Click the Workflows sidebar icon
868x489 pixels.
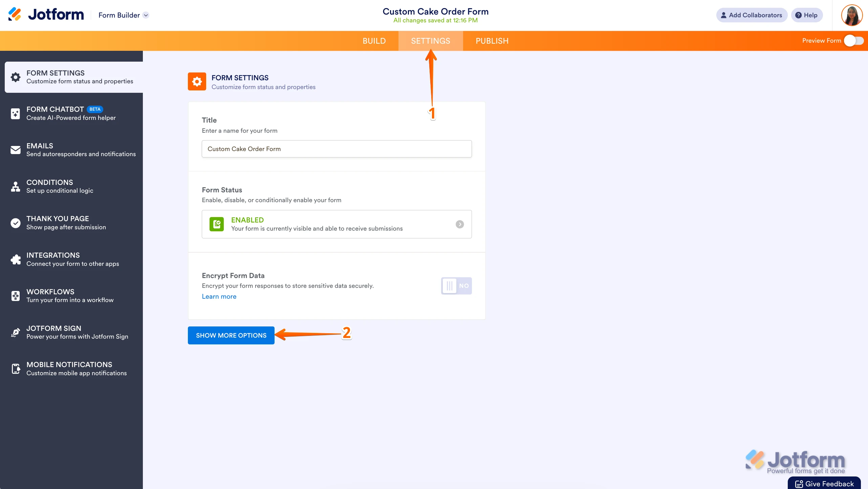pos(16,296)
